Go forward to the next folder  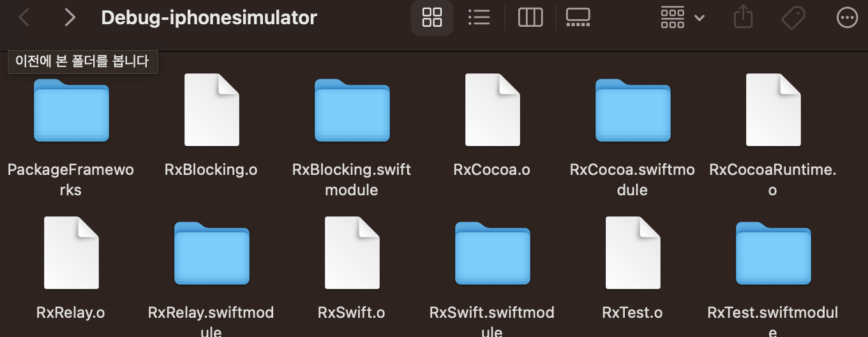[x=70, y=18]
